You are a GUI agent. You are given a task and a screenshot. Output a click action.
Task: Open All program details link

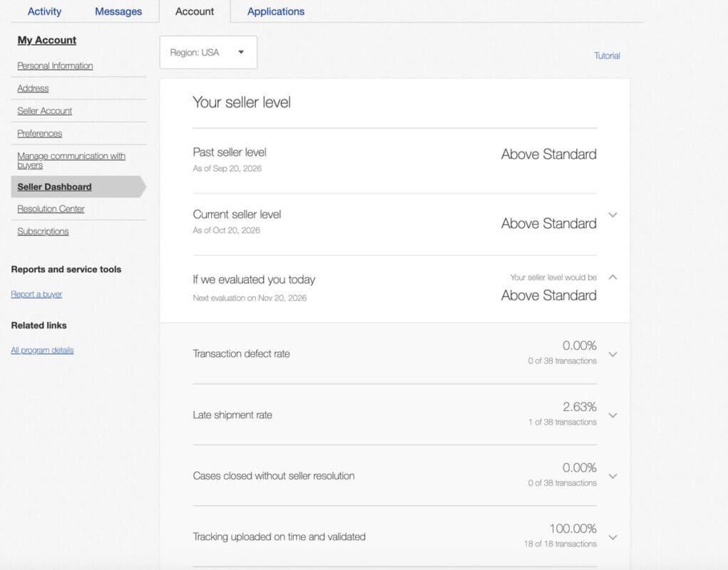pyautogui.click(x=42, y=350)
